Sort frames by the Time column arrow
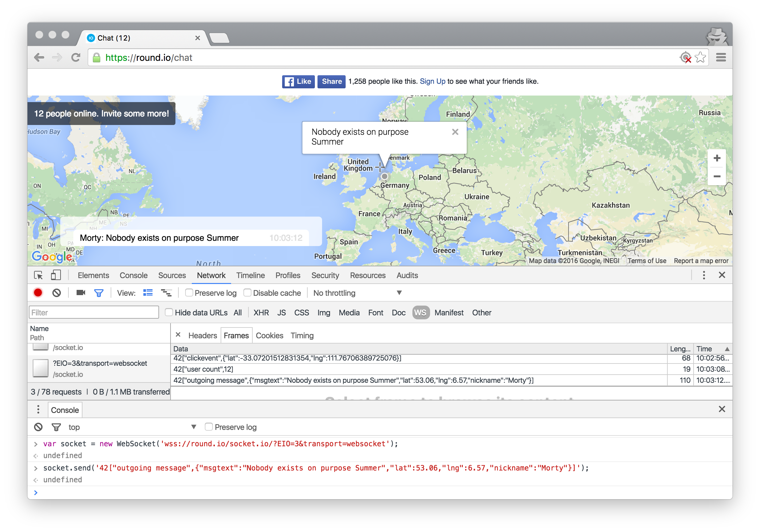The height and width of the screenshot is (532, 760). click(x=727, y=349)
